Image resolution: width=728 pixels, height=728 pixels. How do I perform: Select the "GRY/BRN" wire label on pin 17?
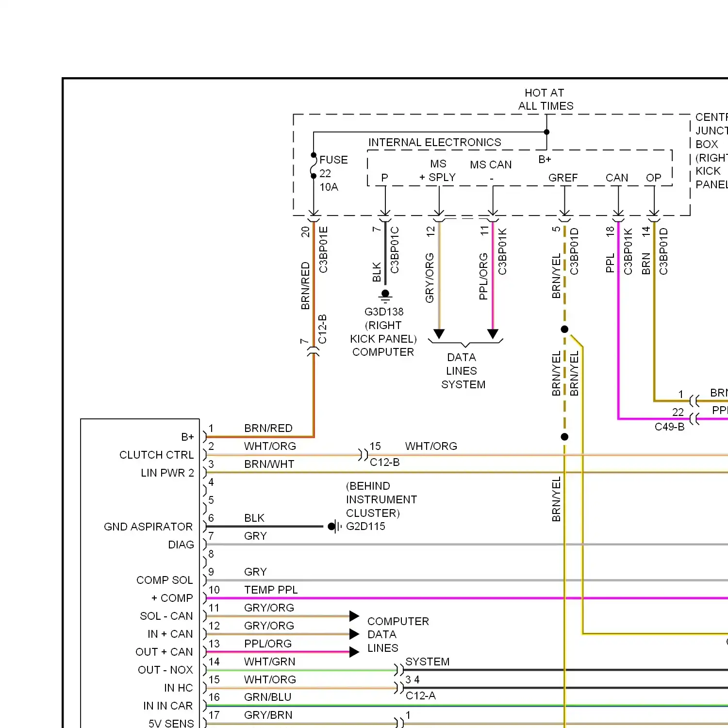click(268, 715)
